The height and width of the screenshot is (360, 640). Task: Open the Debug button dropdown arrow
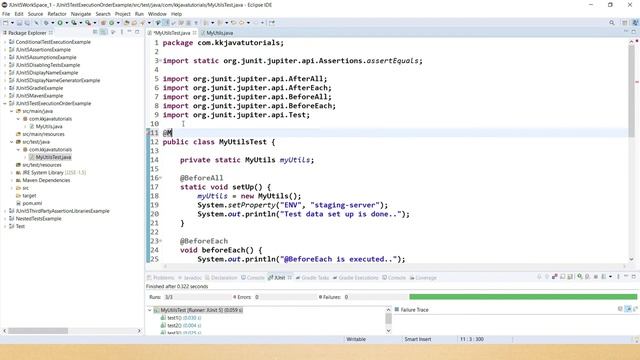click(x=53, y=23)
